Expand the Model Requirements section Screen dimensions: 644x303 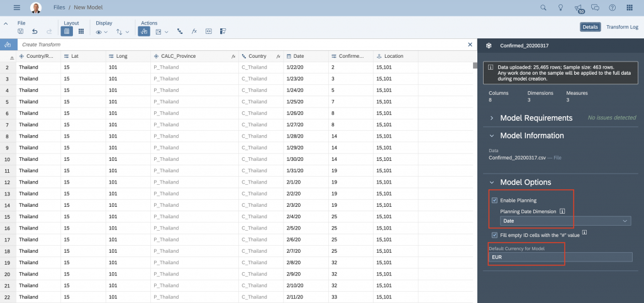point(492,118)
